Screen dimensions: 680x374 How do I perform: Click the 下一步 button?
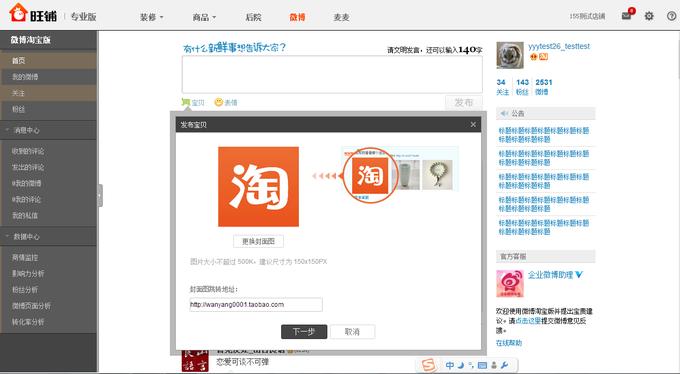click(x=304, y=332)
